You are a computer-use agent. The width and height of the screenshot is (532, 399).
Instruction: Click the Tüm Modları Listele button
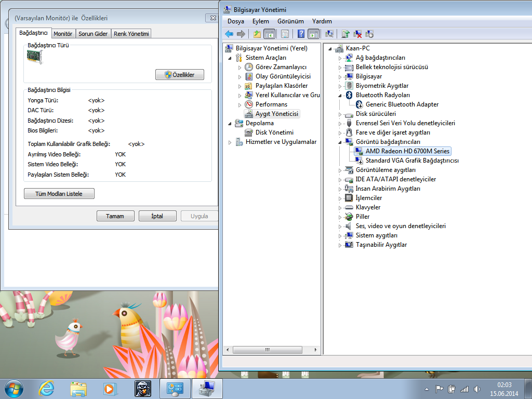pyautogui.click(x=59, y=194)
